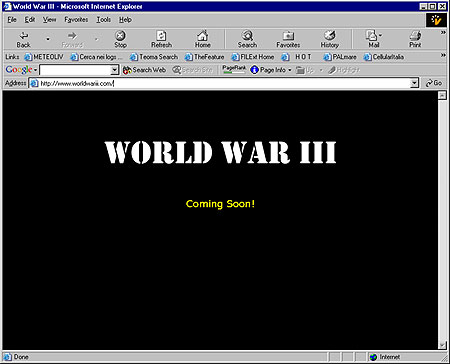Open the Favorites toolbar button
Viewport: 450px width, 364px height.
click(288, 39)
